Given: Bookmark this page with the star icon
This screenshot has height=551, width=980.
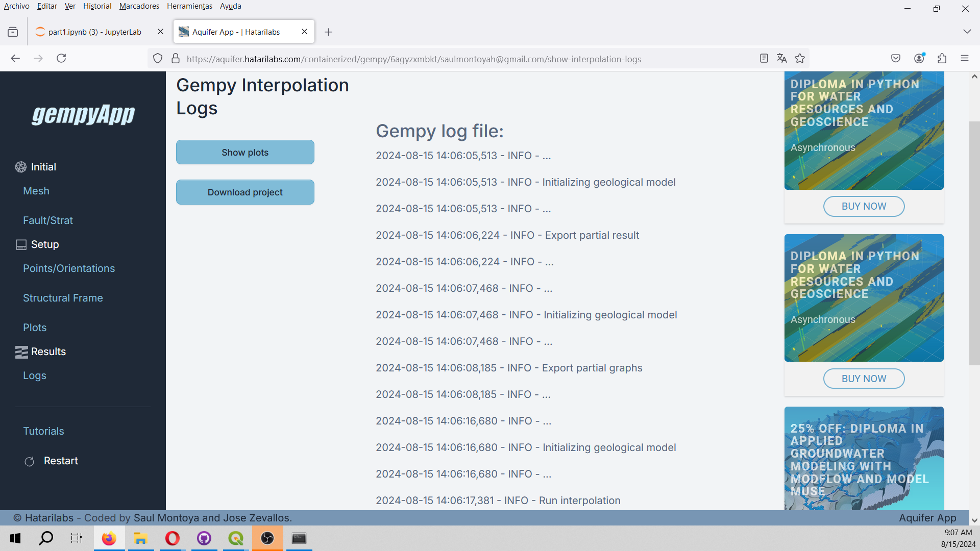Looking at the screenshot, I should 800,59.
